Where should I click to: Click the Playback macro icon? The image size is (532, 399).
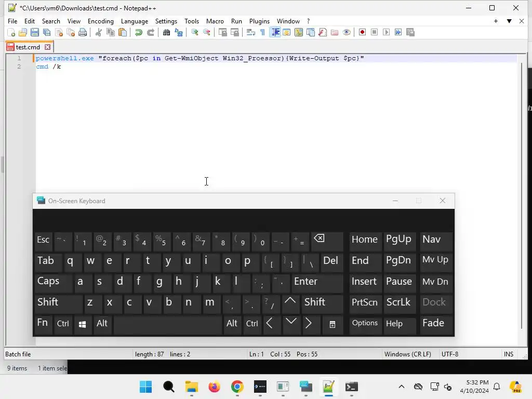[x=386, y=32]
